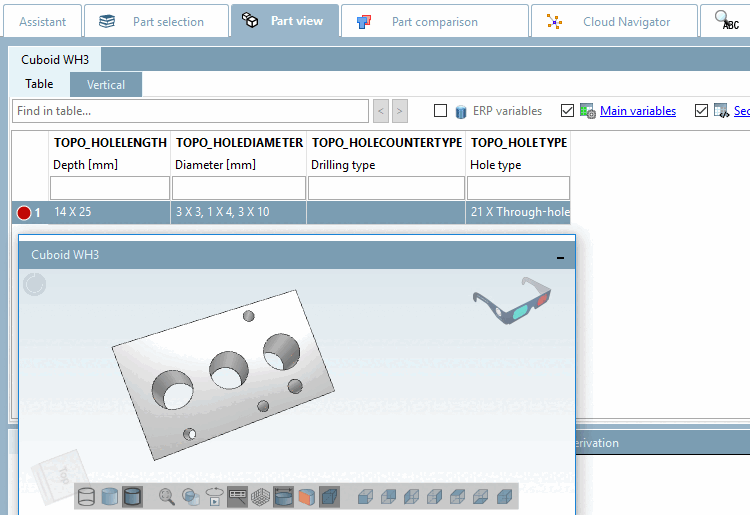Select shaded-with-edges cylinder display mode

pos(132,497)
